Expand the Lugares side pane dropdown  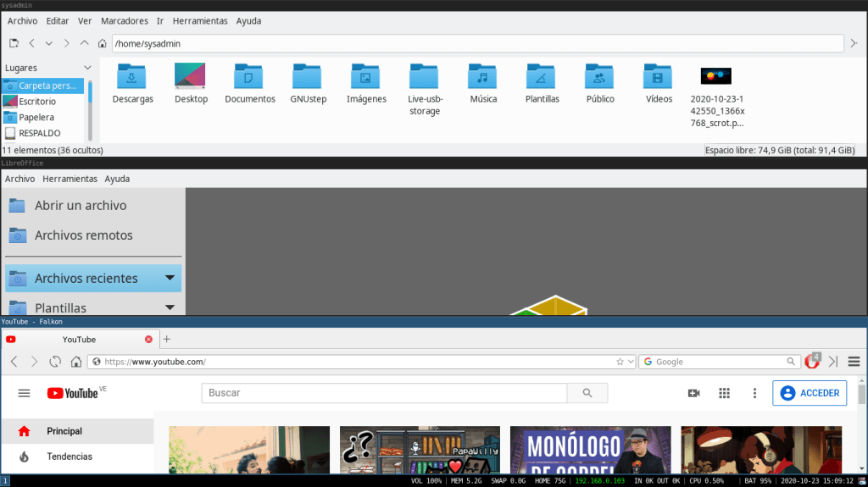coord(87,68)
